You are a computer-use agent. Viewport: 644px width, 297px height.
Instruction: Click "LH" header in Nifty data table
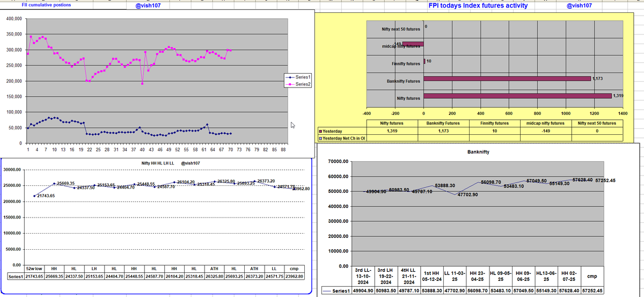pos(94,267)
